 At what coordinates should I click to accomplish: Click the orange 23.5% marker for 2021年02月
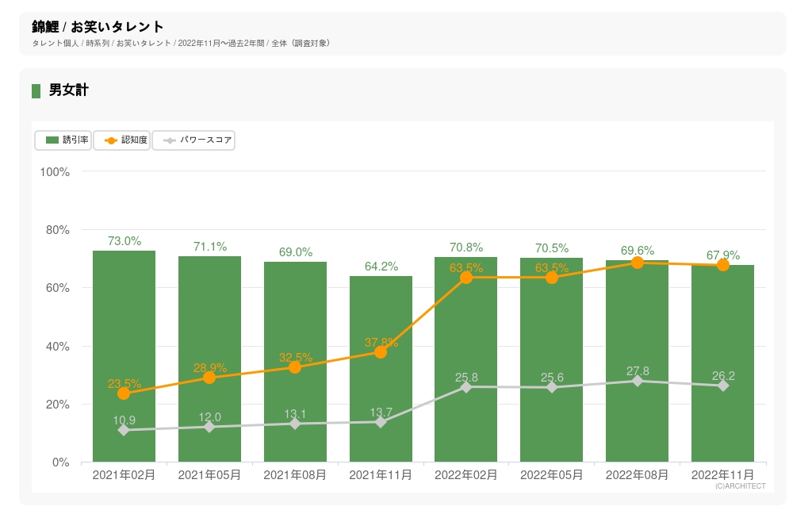pyautogui.click(x=124, y=393)
